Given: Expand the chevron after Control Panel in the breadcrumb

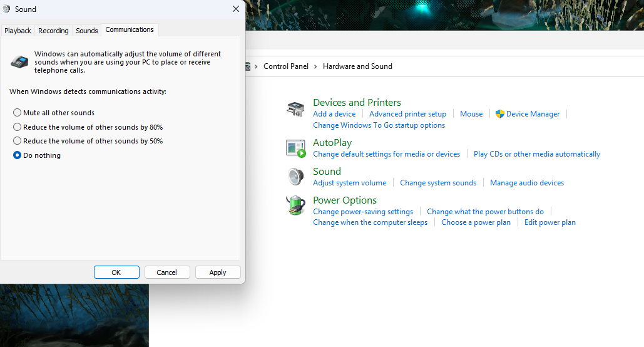Looking at the screenshot, I should pos(315,66).
